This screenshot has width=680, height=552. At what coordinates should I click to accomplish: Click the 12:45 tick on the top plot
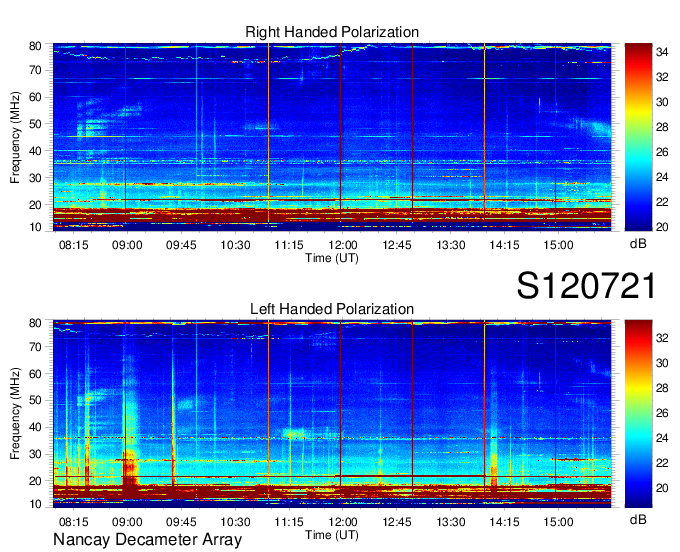pyautogui.click(x=397, y=245)
